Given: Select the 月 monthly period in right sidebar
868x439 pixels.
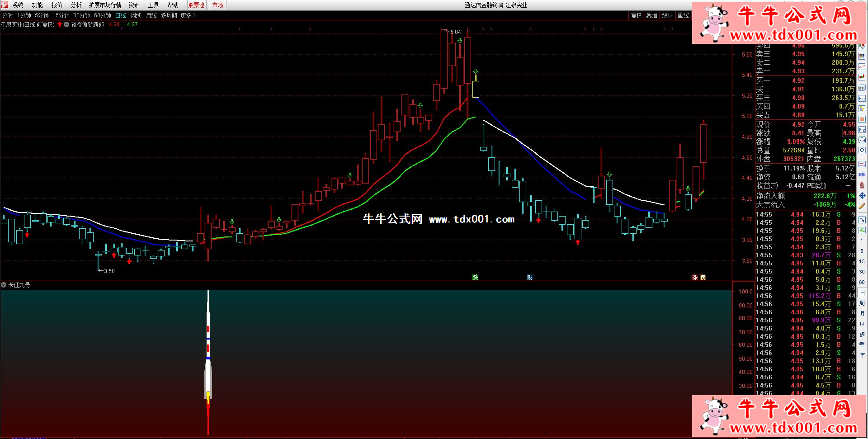Looking at the screenshot, I should [x=862, y=313].
